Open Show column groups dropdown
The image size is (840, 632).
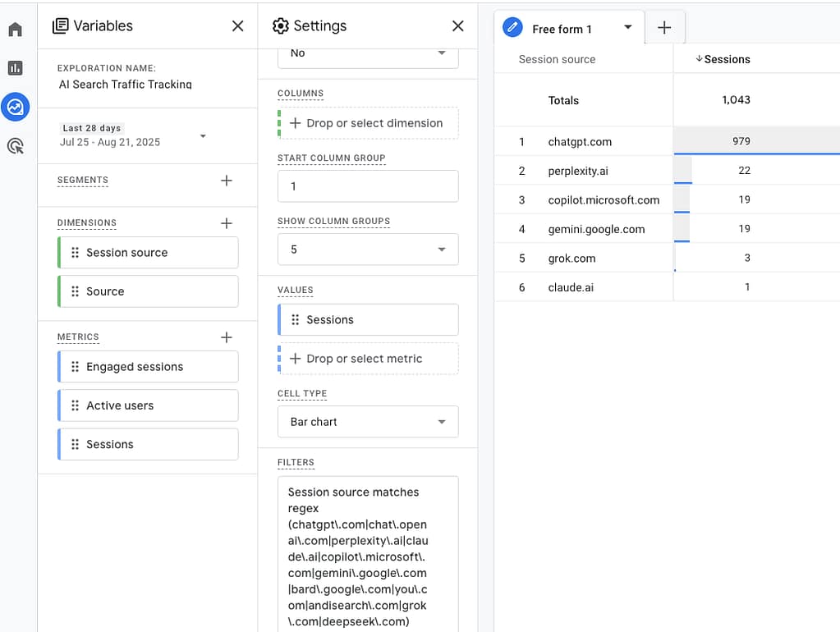(368, 250)
